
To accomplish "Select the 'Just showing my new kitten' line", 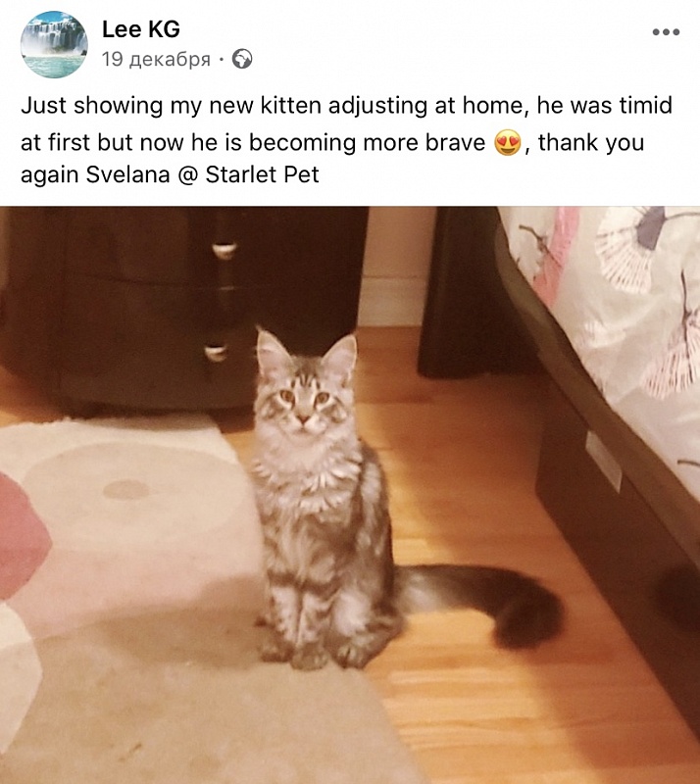I will pos(346,106).
